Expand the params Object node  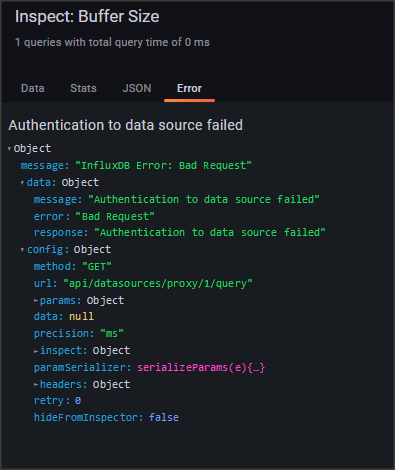[x=36, y=301]
